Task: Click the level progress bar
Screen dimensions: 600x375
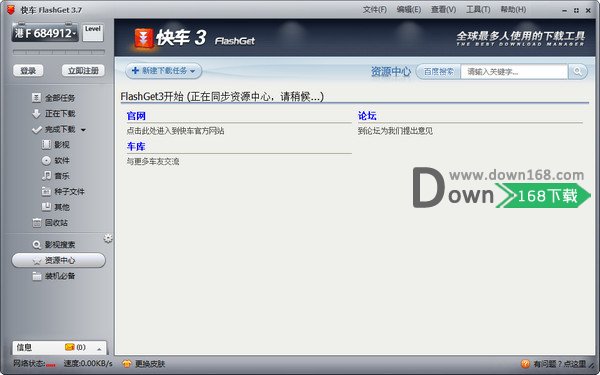Action: [x=59, y=52]
